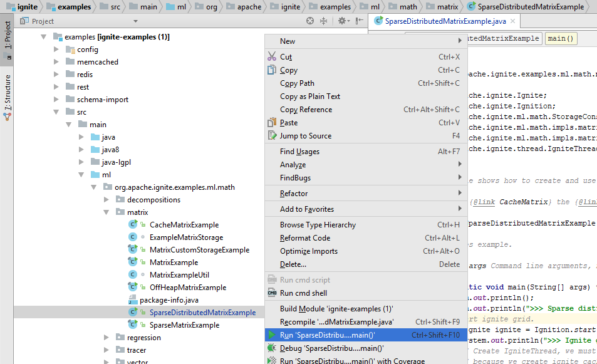Select Browse Type Hierarchy
This screenshot has height=364, width=597.
(366, 225)
